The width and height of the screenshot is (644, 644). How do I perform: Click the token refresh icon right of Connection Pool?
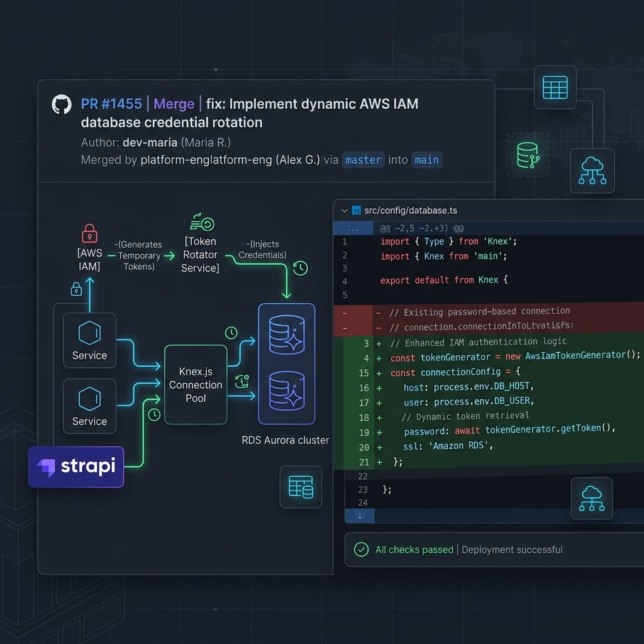tap(242, 381)
